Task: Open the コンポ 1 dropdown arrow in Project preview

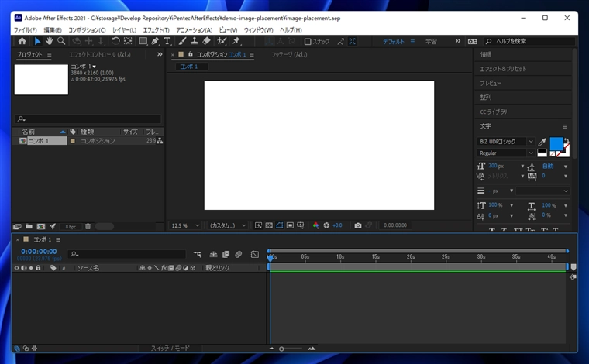Action: click(95, 67)
